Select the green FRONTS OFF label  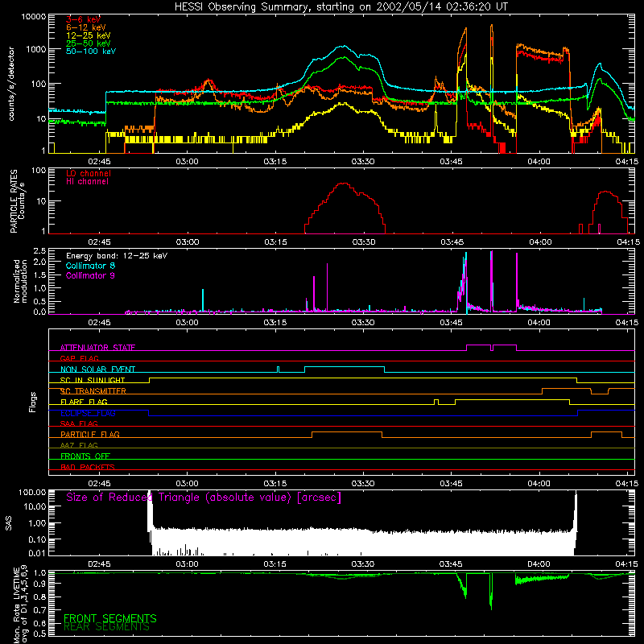pos(85,456)
